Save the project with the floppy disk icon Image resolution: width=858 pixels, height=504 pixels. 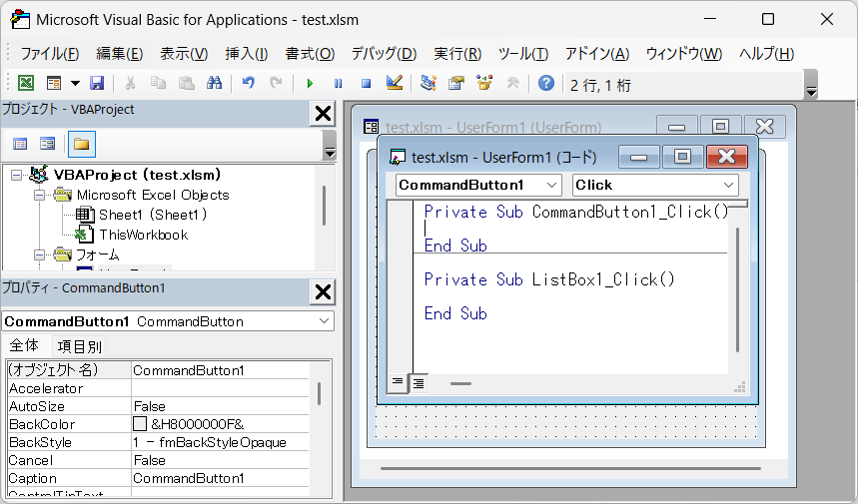97,83
